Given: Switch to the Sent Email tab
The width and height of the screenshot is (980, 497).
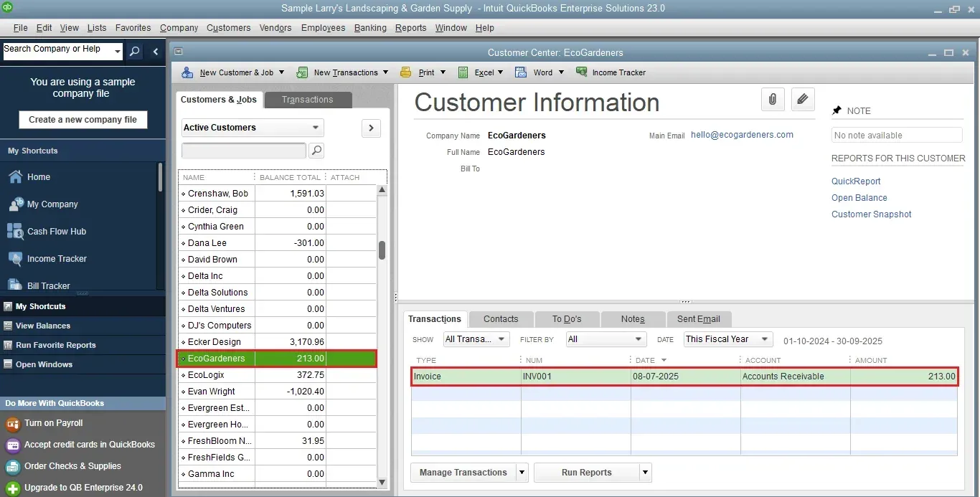Looking at the screenshot, I should click(699, 319).
